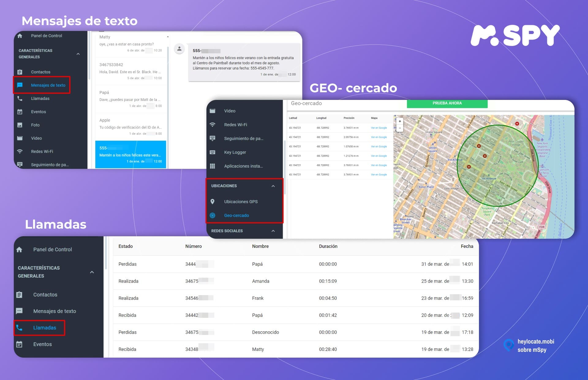The width and height of the screenshot is (588, 380).
Task: Click the Video film icon in the Geo-cercado sidebar
Action: tap(213, 111)
